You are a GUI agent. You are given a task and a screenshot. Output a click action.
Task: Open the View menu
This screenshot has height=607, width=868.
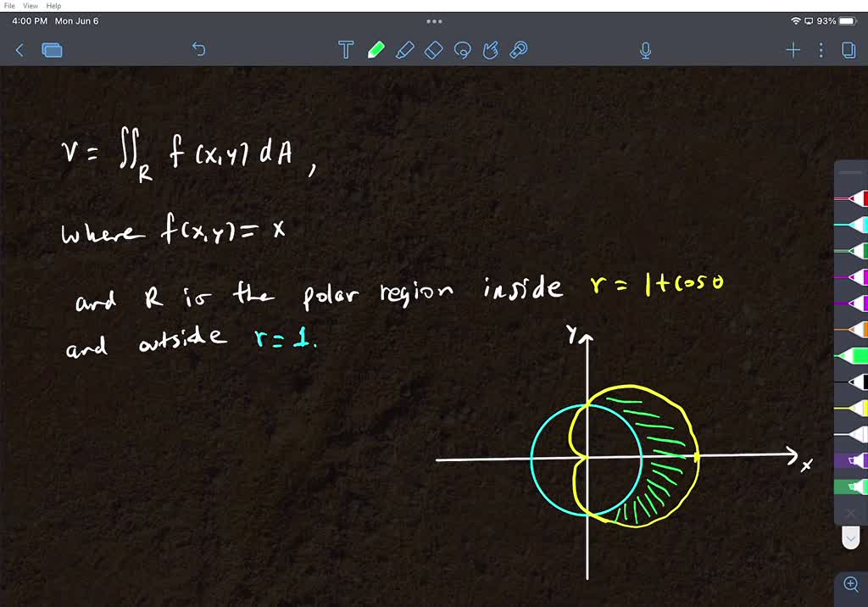(31, 5)
